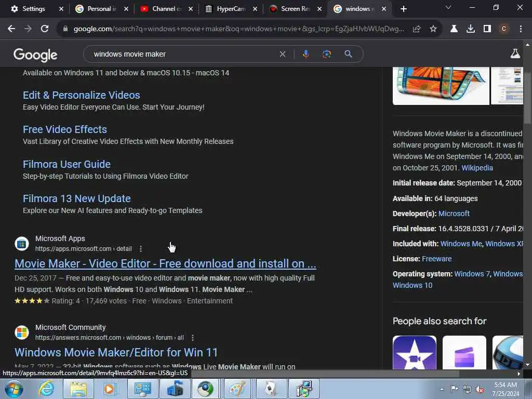Open a new browser tab
This screenshot has height=399, width=532.
pyautogui.click(x=403, y=9)
